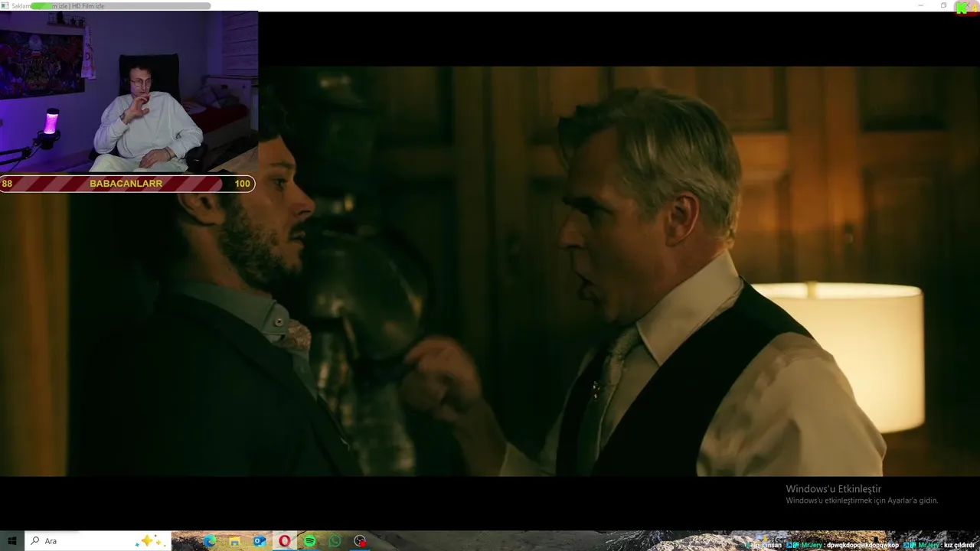Click the Windows'u Etkinleştir watermark text

[x=834, y=489]
